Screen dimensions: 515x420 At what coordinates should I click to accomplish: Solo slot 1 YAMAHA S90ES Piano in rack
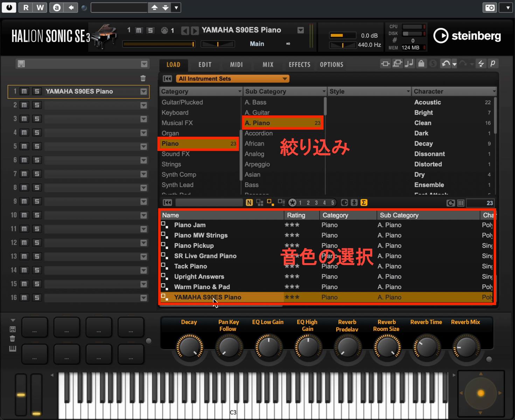37,91
